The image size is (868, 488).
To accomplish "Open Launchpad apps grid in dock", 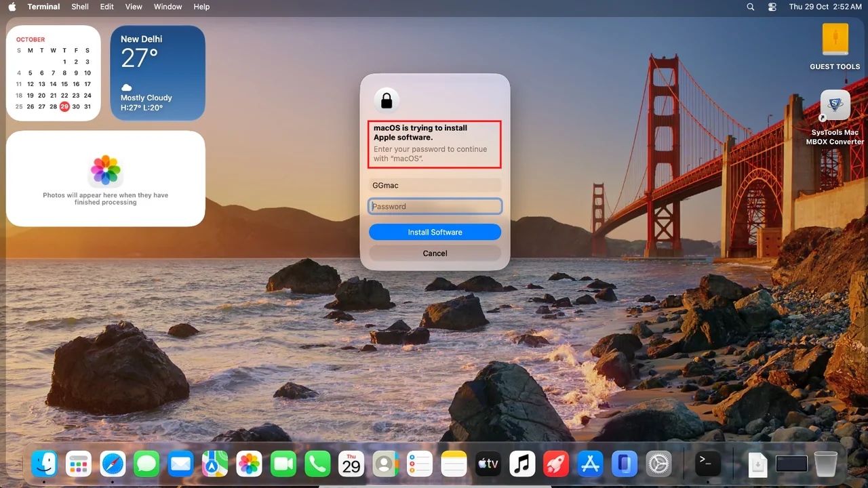I will (79, 464).
